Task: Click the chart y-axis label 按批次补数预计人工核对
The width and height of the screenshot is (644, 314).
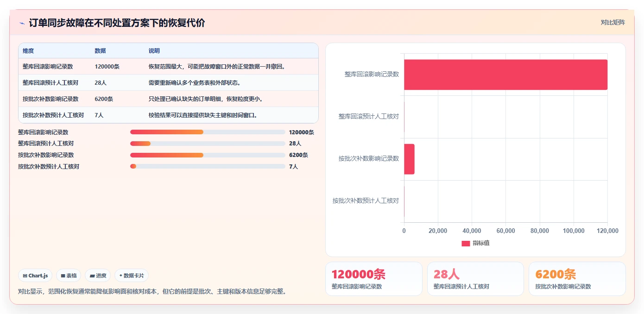Action: point(366,201)
